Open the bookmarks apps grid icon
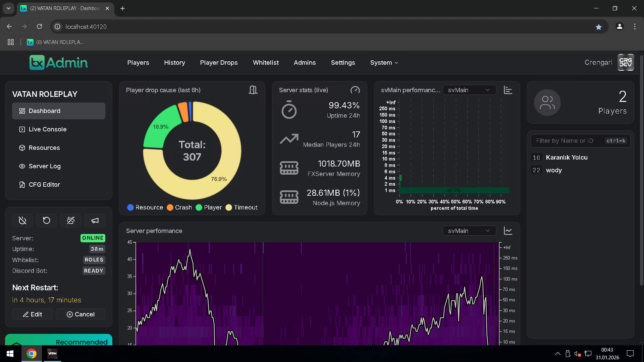644x362 pixels. click(x=11, y=42)
